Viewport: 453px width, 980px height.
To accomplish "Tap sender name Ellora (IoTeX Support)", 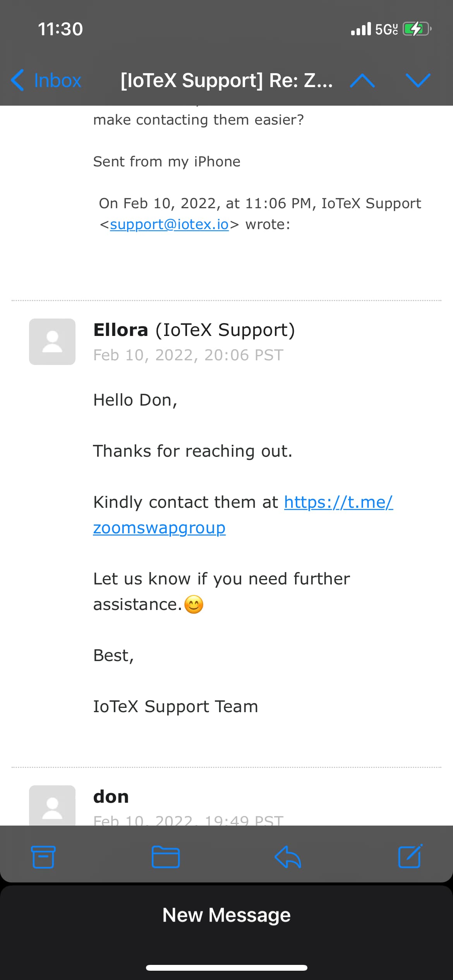I will point(194,330).
